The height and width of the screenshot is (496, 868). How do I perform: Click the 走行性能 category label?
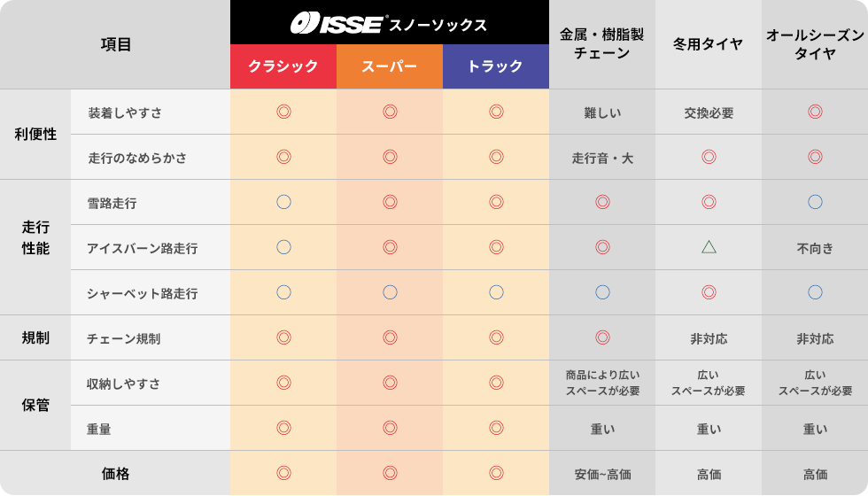pyautogui.click(x=35, y=238)
